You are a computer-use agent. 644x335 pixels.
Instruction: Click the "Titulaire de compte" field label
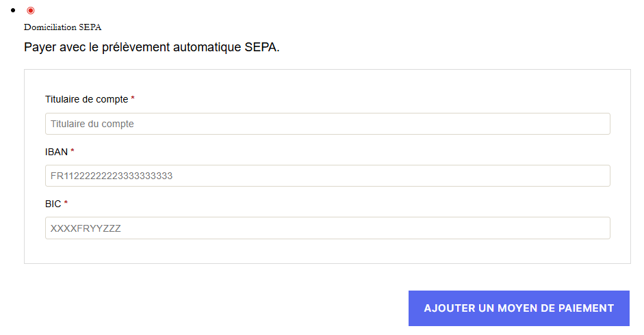(x=86, y=99)
